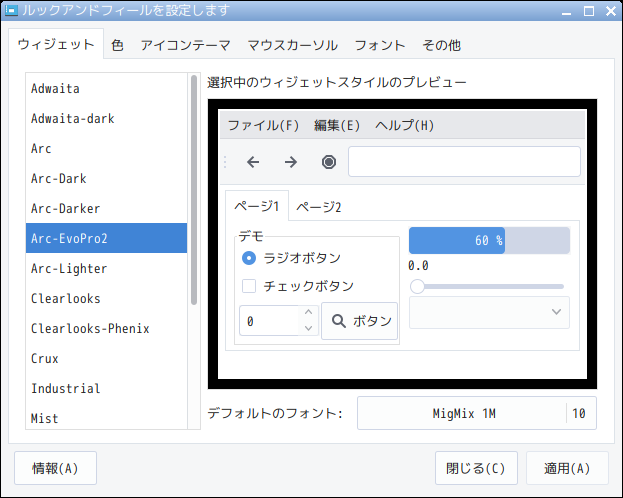The height and width of the screenshot is (498, 623).
Task: Select the Clearlooks theme
Action: coord(106,298)
